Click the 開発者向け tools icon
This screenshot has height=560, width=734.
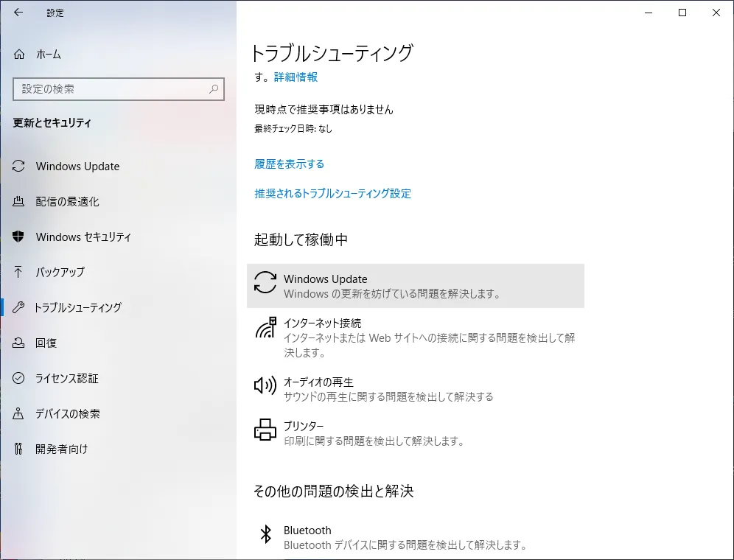(x=18, y=449)
